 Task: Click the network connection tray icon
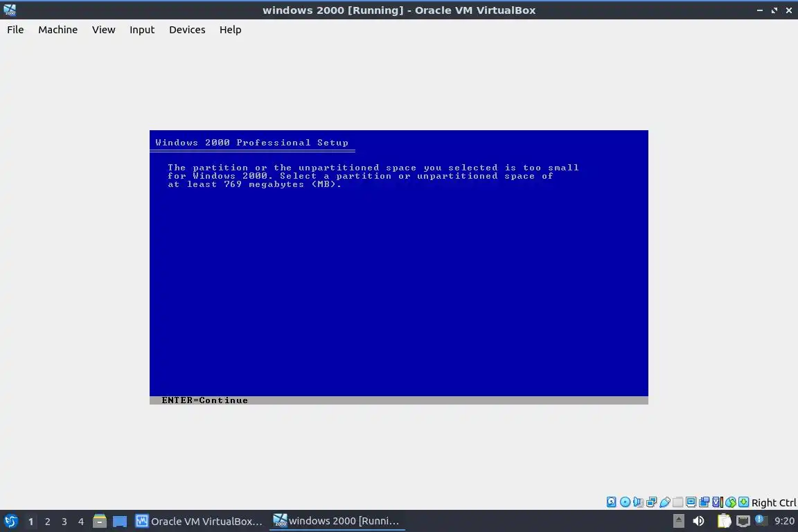click(743, 521)
